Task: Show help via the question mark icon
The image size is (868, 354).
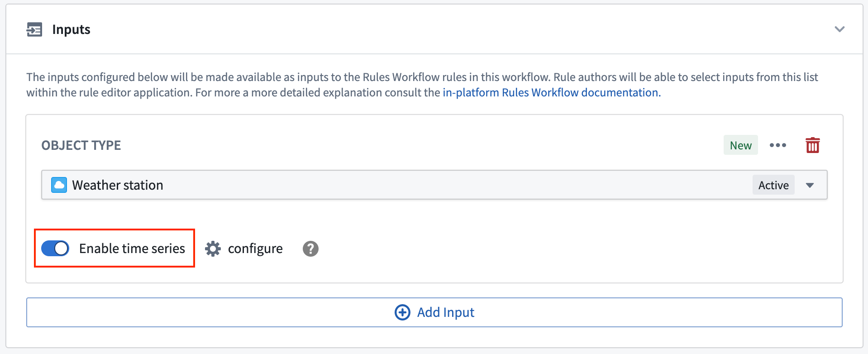Action: 310,249
